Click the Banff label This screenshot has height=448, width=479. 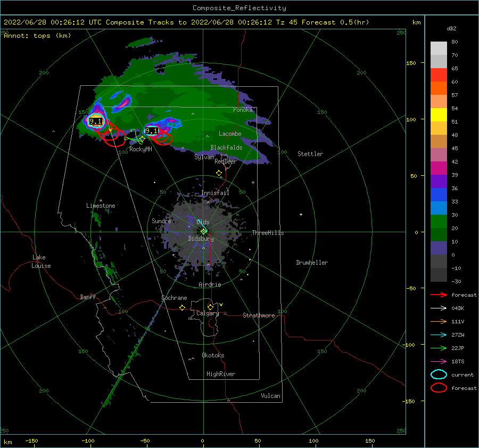coord(88,297)
